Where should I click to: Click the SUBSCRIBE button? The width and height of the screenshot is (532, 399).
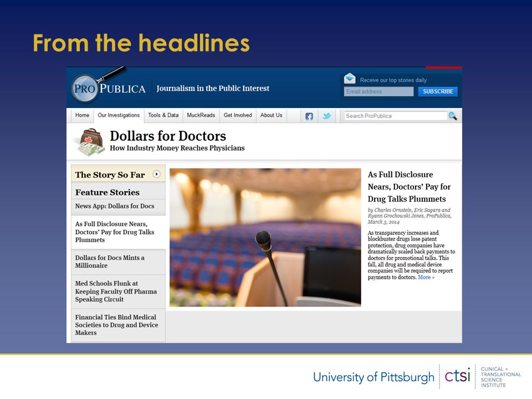[438, 91]
